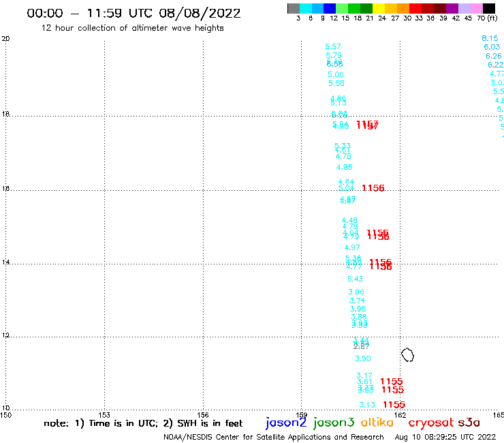Click the value 3.13 near the bottom
Screen dimensions: 504x443
(x=367, y=405)
